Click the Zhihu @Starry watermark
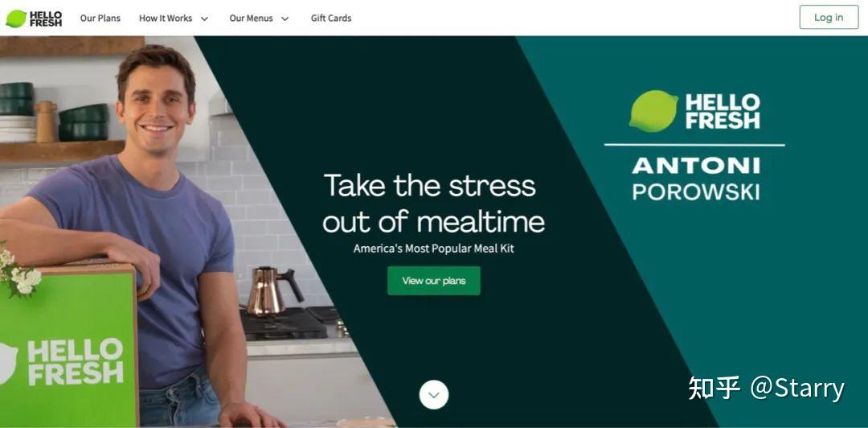This screenshot has width=868, height=428. click(766, 388)
